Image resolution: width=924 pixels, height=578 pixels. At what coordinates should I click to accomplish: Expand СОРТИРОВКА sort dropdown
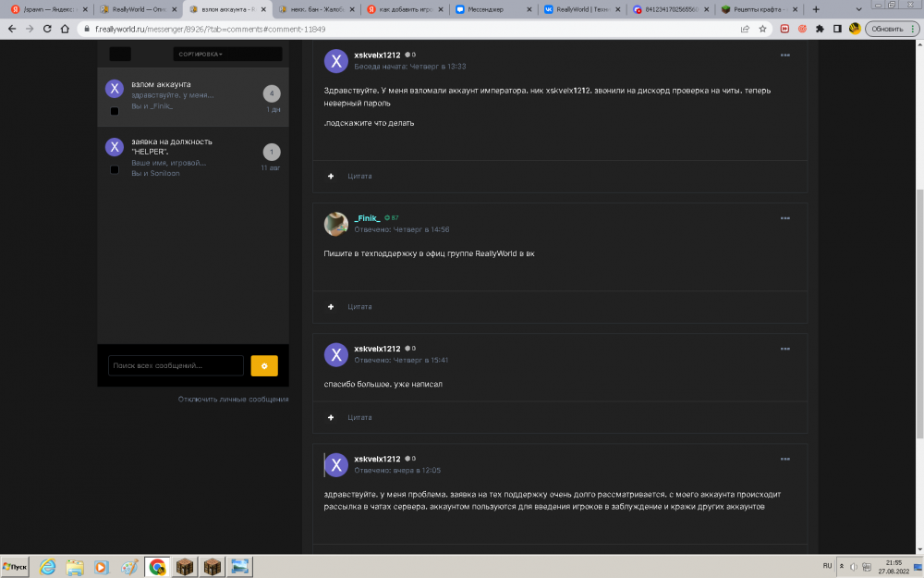pos(227,55)
